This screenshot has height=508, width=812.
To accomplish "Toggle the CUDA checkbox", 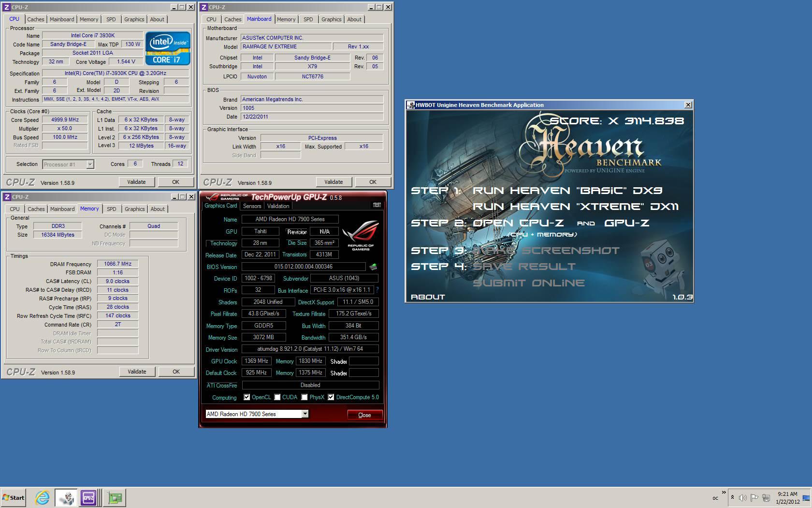I will click(x=277, y=397).
